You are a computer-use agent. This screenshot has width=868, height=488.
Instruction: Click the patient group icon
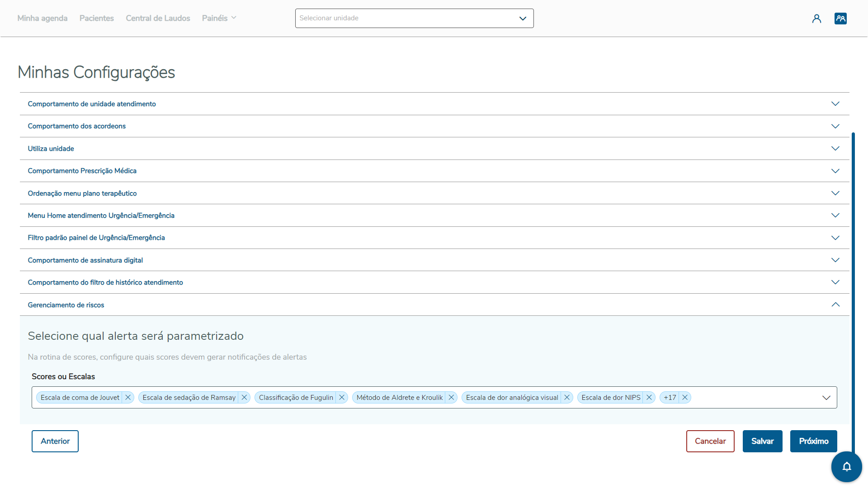[840, 19]
